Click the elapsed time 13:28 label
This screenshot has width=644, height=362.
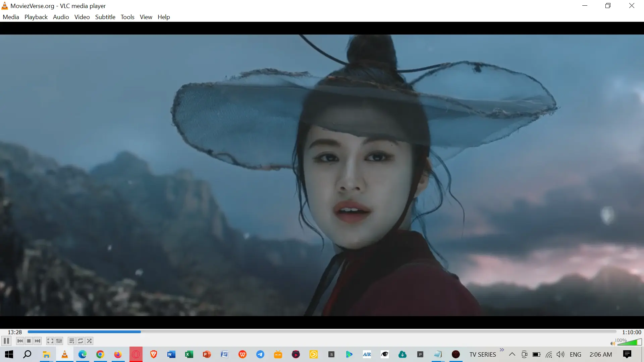tap(15, 332)
